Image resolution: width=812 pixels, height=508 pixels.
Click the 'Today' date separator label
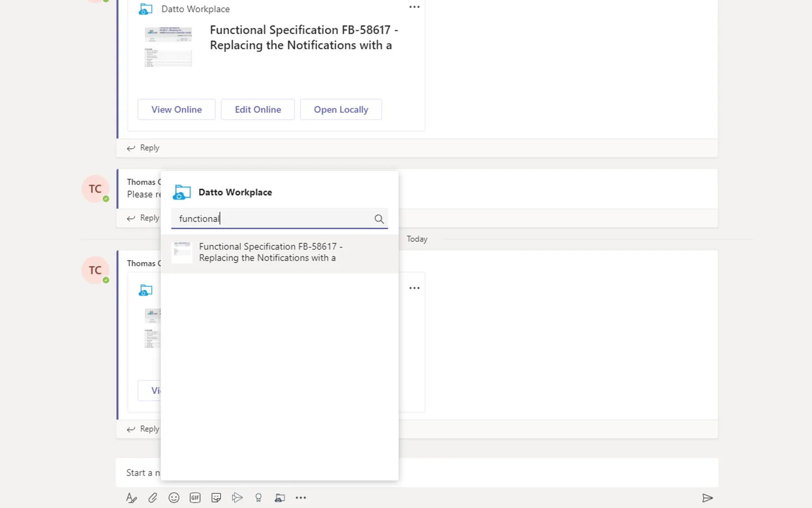[417, 239]
